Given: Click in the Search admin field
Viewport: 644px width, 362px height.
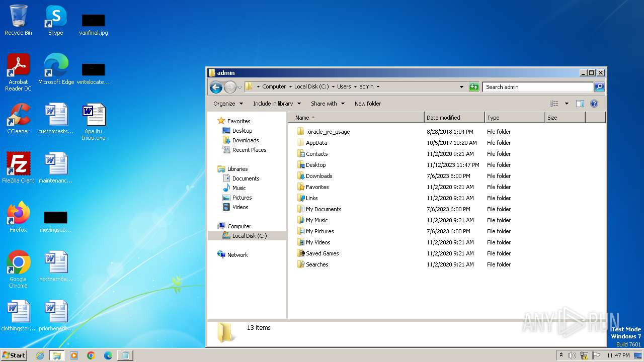Looking at the screenshot, I should pyautogui.click(x=538, y=87).
